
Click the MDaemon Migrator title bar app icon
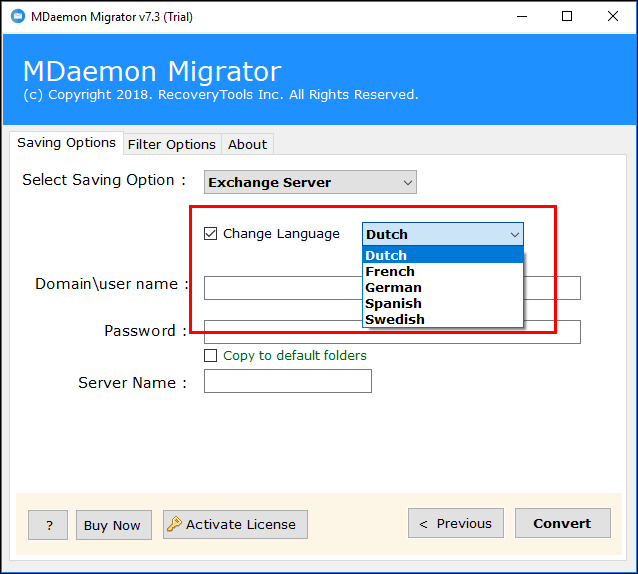tap(19, 16)
